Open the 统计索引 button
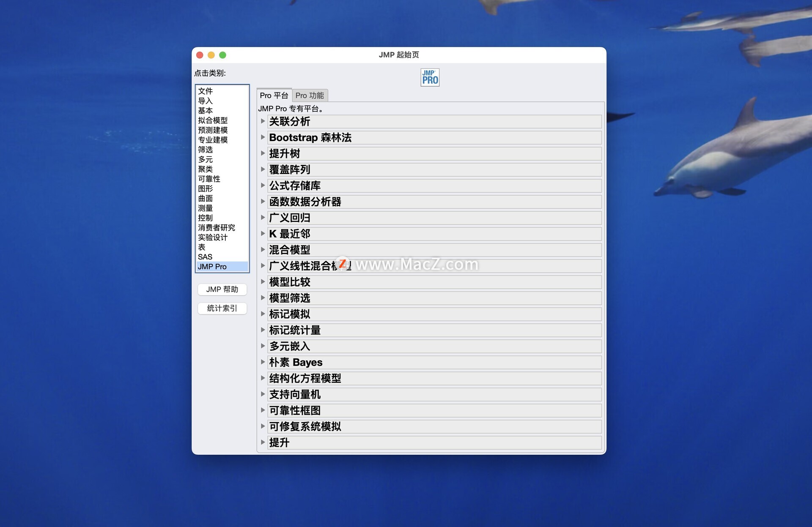 pos(222,309)
